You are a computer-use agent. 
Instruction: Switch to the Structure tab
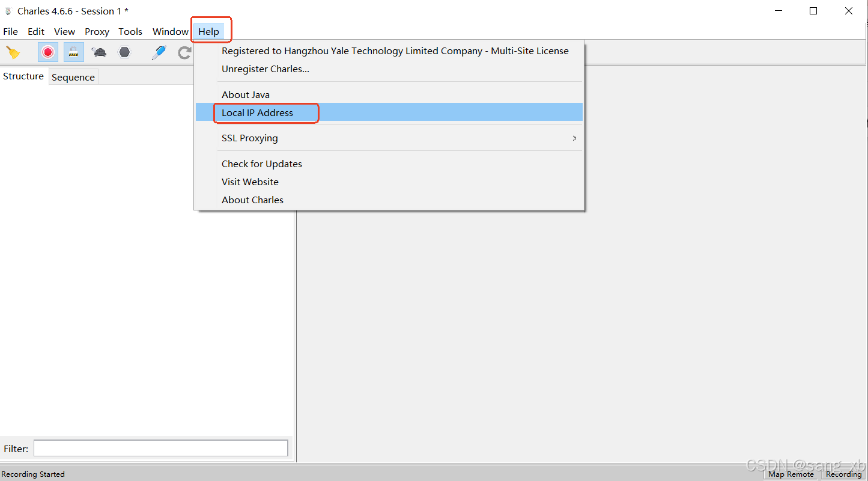tap(23, 76)
